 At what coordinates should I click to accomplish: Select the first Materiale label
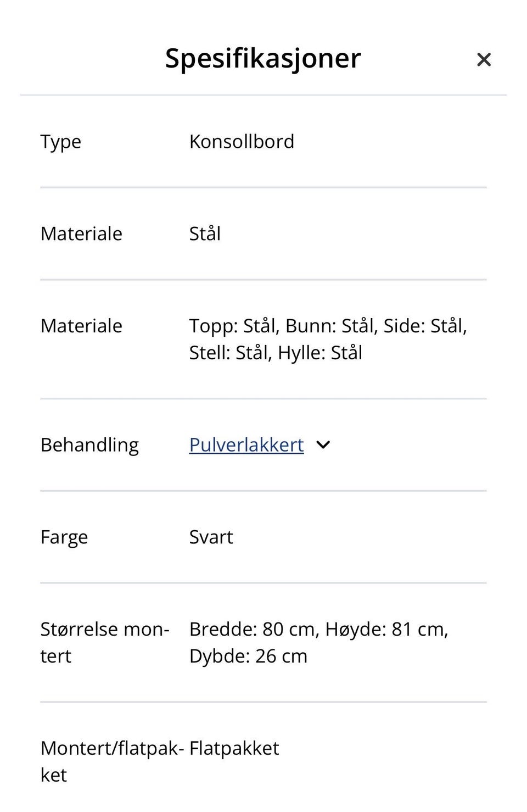(81, 233)
